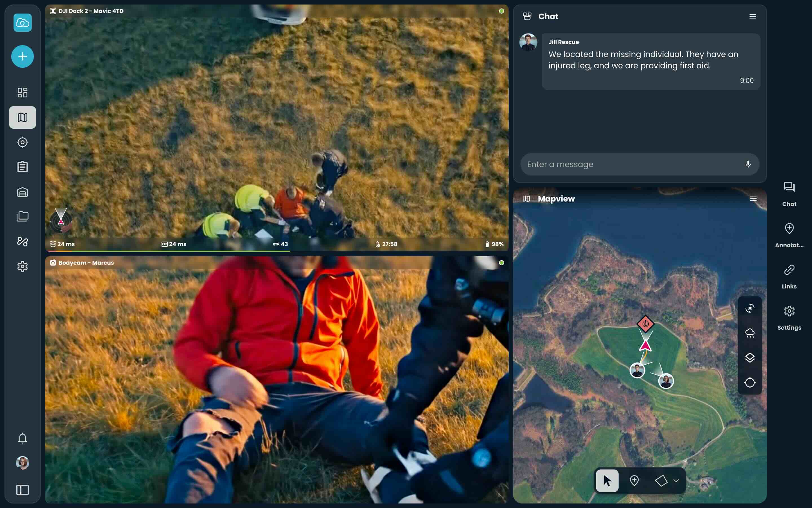
Task: Click the microphone voice input icon
Action: coord(748,164)
